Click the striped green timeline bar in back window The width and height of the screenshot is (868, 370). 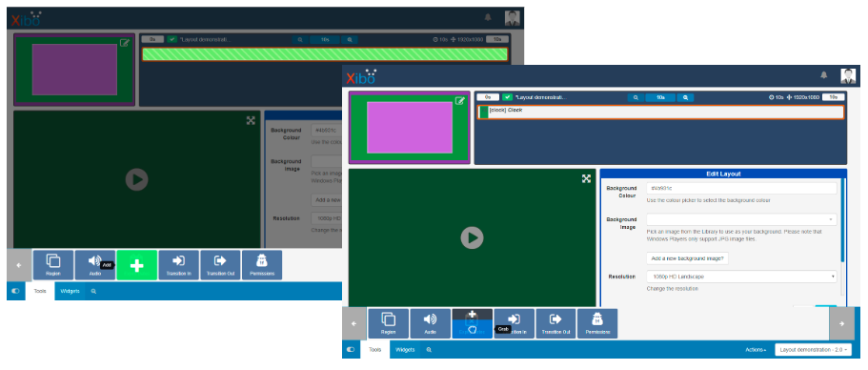pos(325,53)
